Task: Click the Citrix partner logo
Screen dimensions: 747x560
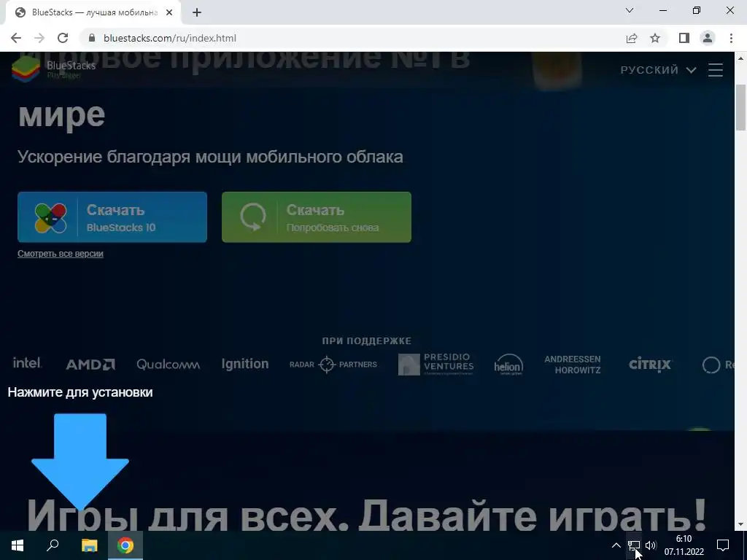Action: (650, 365)
